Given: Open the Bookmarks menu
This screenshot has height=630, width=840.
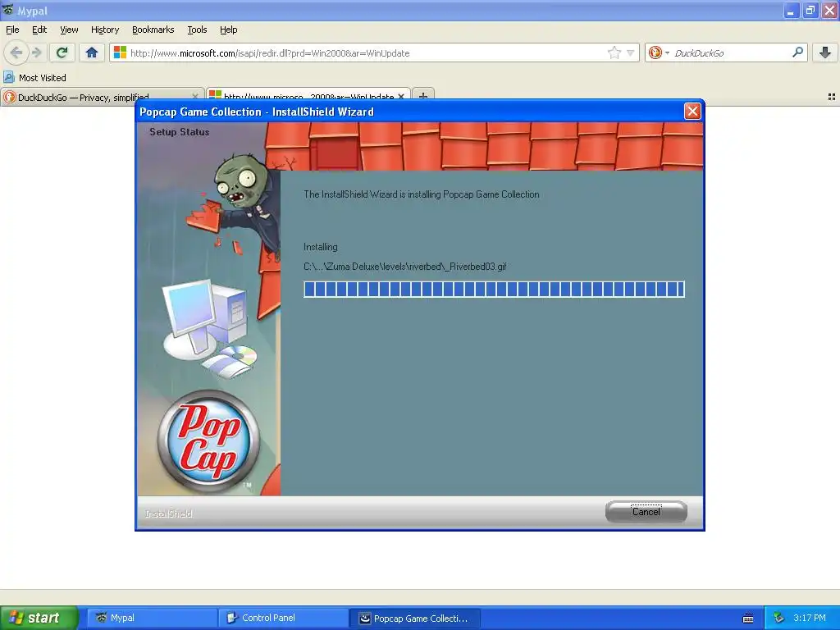Looking at the screenshot, I should tap(153, 30).
